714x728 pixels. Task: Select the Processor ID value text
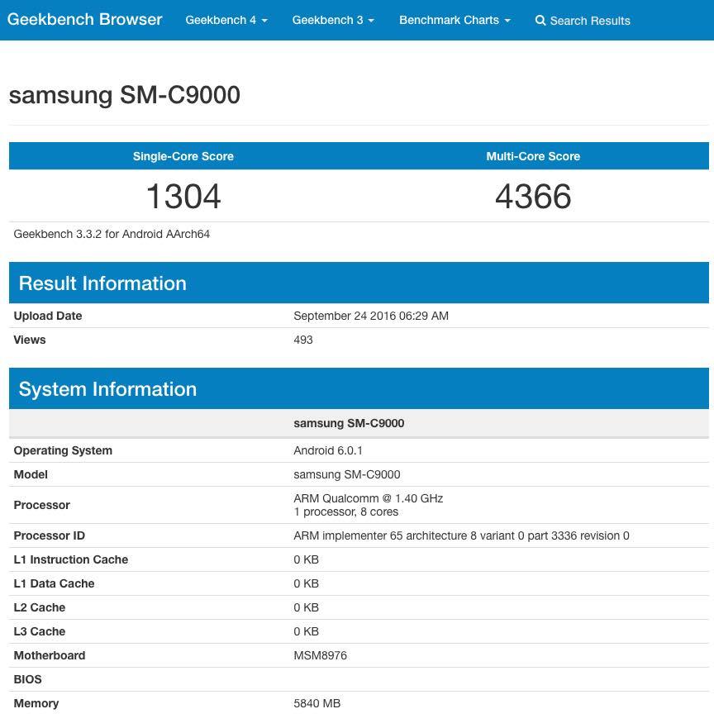(461, 535)
